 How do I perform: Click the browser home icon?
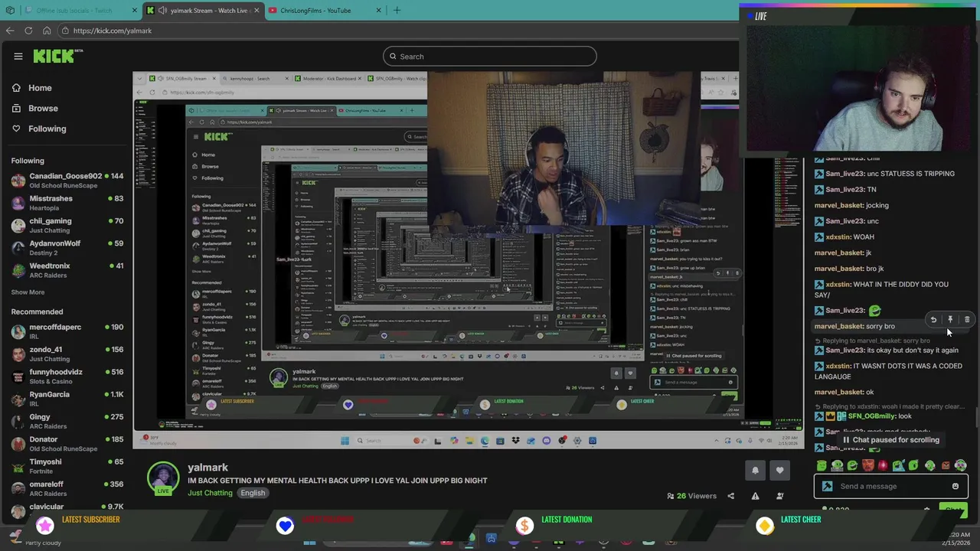[x=47, y=31]
